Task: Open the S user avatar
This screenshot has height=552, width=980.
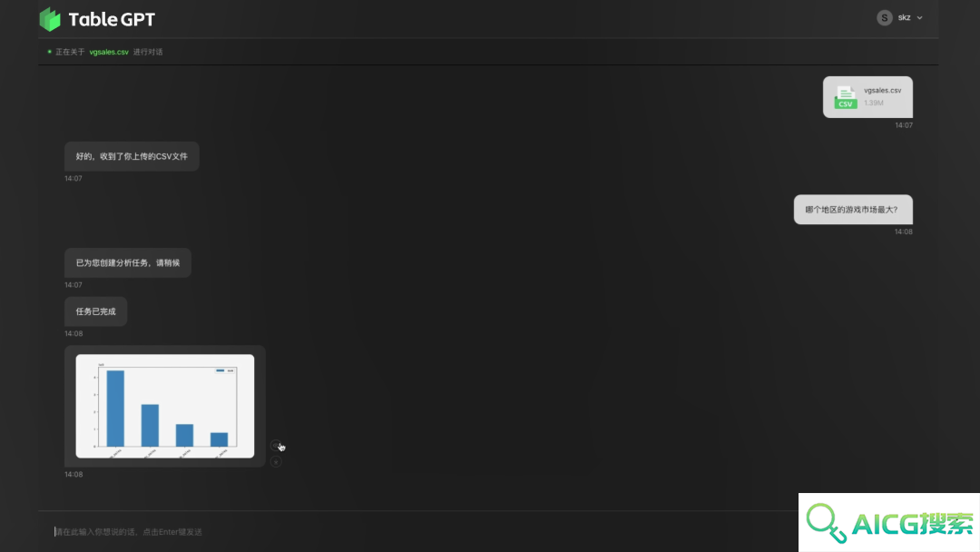Action: point(884,18)
